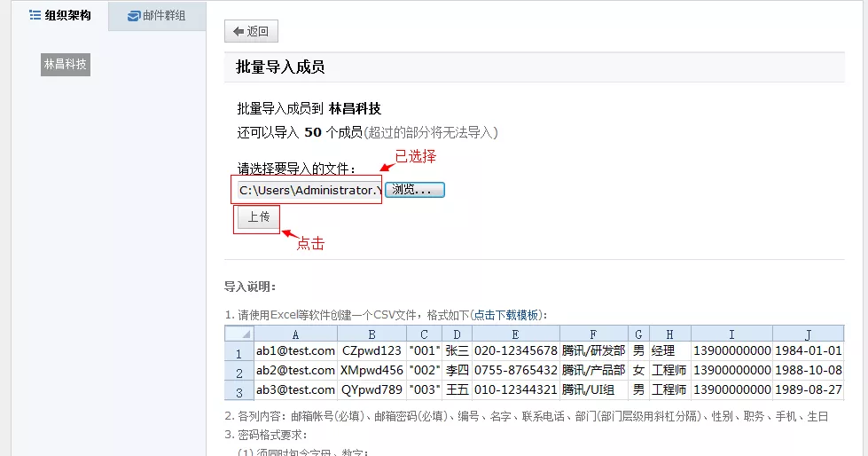868x456 pixels.
Task: Switch to the 组织架构 tab
Action: click(59, 15)
